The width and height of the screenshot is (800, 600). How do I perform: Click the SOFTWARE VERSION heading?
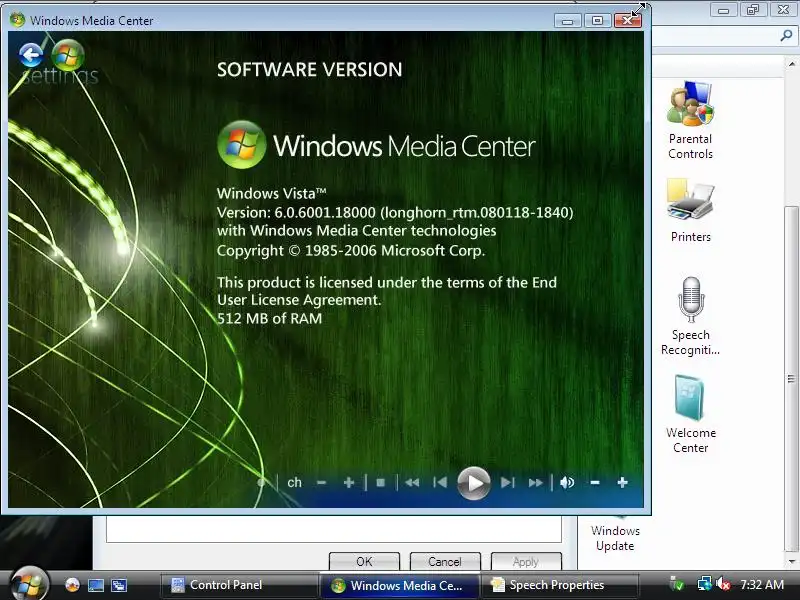pos(310,69)
